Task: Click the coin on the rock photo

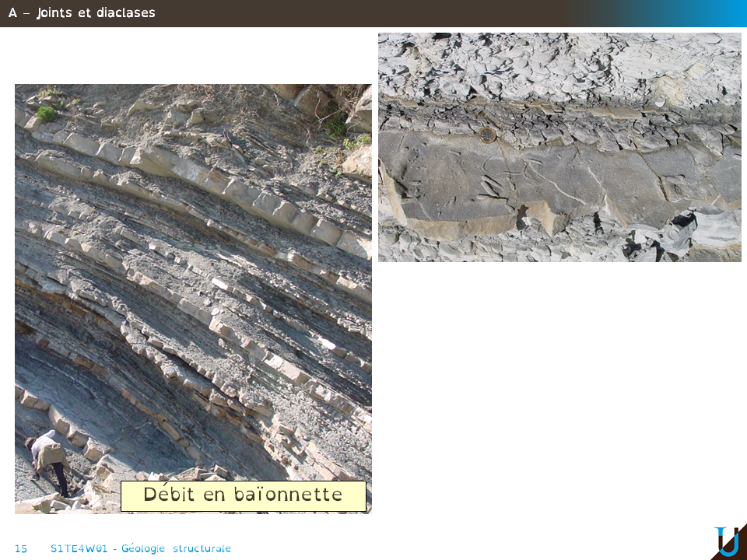Action: point(488,135)
